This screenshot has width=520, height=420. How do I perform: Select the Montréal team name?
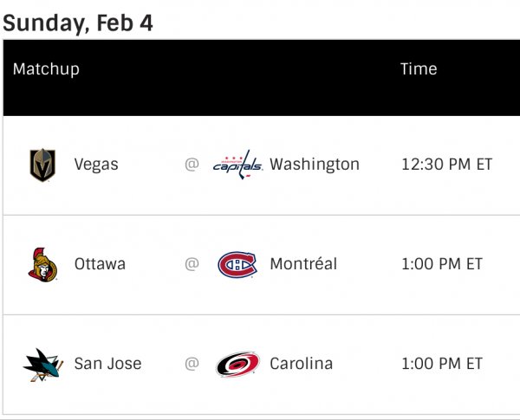[303, 264]
